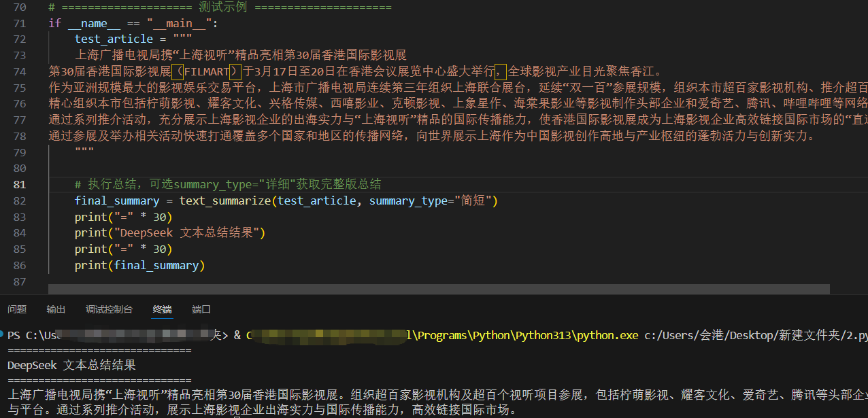Select the 终端 panel tab
Image resolution: width=868 pixels, height=418 pixels.
tap(163, 309)
